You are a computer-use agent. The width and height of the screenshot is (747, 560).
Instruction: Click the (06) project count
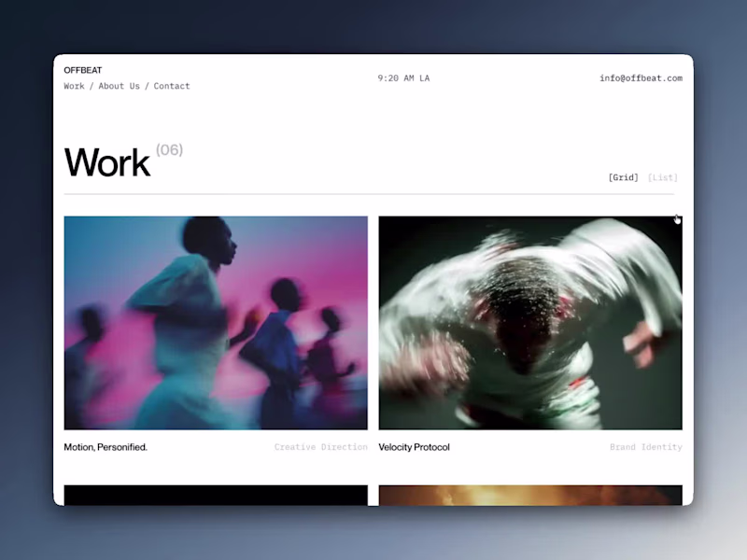click(170, 150)
